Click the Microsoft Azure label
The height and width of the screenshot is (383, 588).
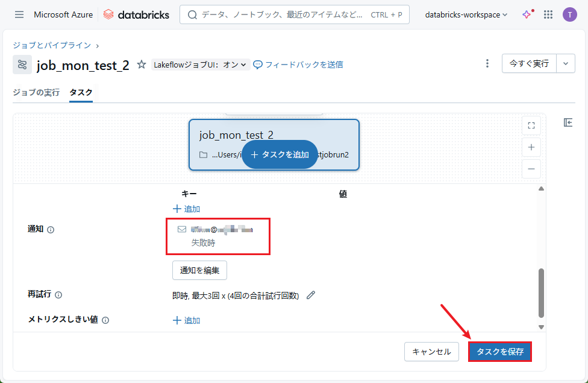(x=63, y=14)
